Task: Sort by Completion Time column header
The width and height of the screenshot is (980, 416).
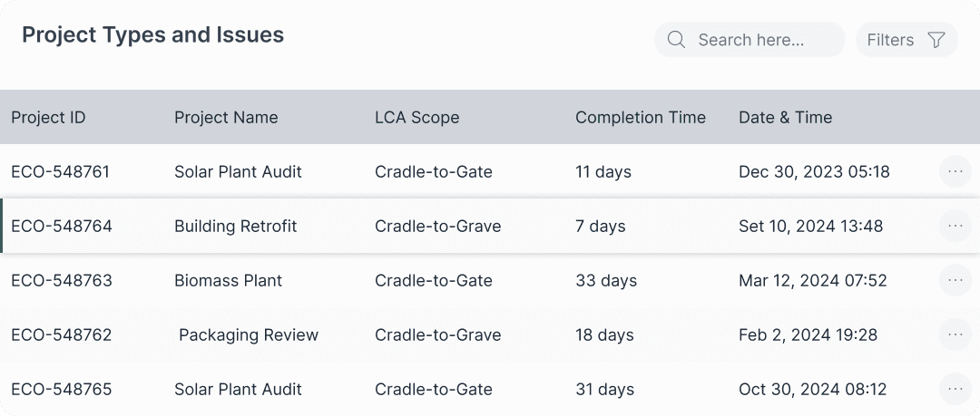Action: [x=640, y=118]
